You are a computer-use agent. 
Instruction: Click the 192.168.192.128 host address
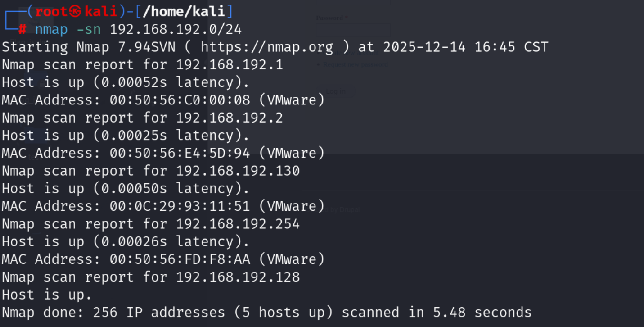click(238, 277)
